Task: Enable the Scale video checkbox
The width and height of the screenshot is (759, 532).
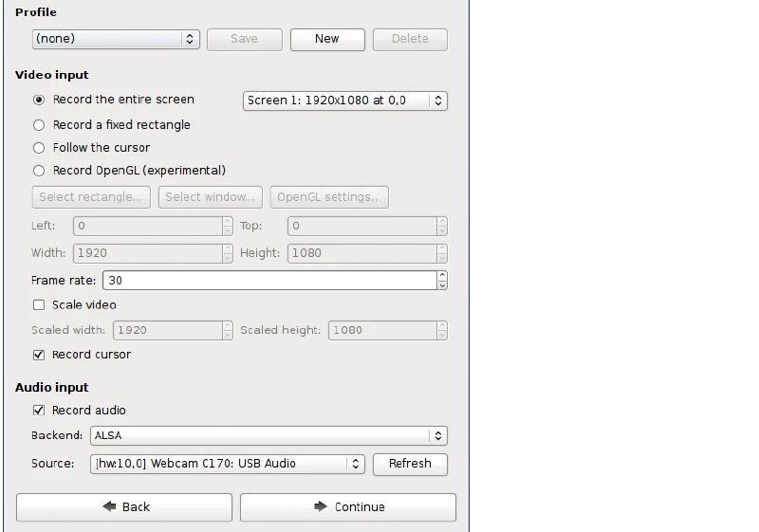Action: [x=39, y=305]
